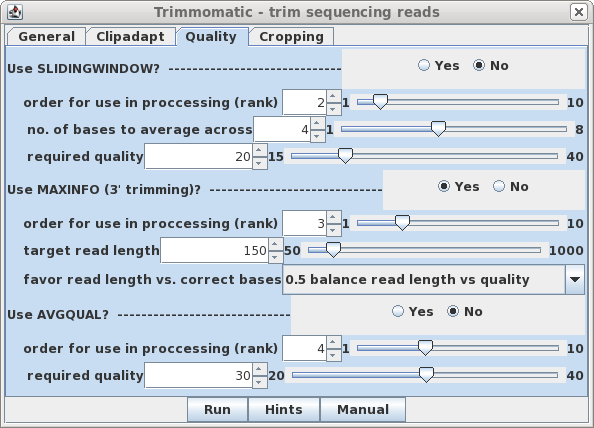Screen dimensions: 594x428
Task: Click the Java application icon in title bar
Action: (15, 12)
